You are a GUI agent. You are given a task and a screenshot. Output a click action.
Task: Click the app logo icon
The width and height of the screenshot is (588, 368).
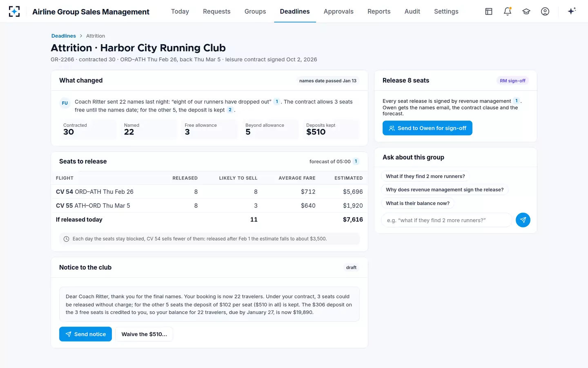14,11
